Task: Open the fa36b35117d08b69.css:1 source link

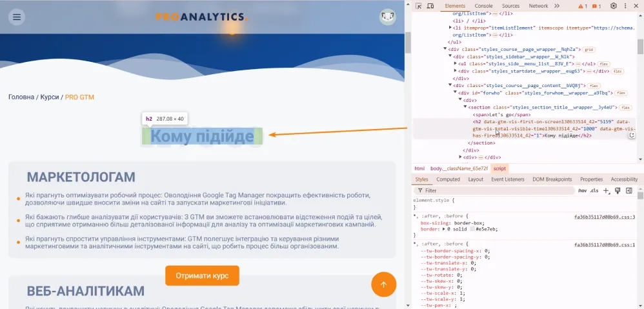Action: [605, 245]
